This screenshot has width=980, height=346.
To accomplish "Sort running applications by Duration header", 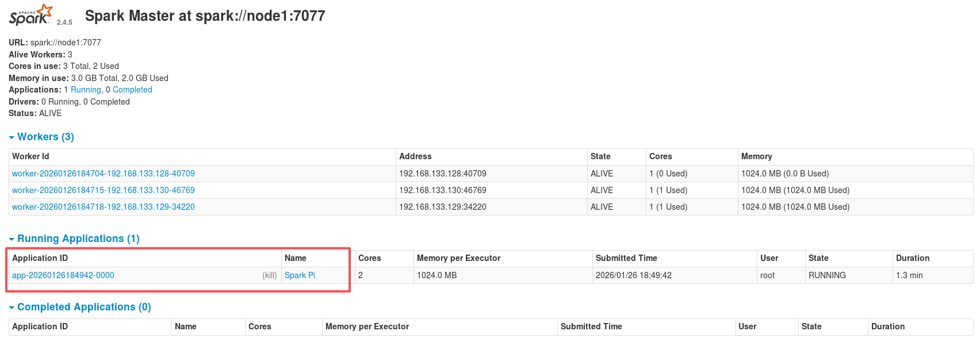I will coord(913,258).
